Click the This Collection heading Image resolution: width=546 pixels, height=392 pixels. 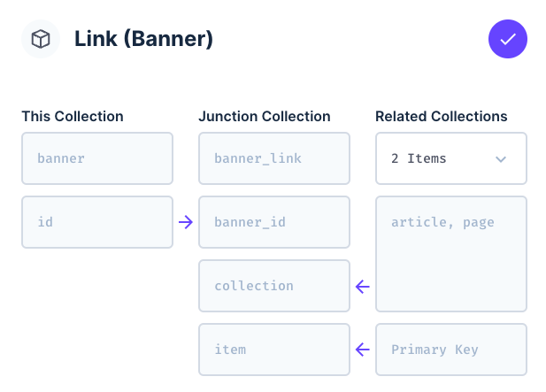pyautogui.click(x=73, y=116)
